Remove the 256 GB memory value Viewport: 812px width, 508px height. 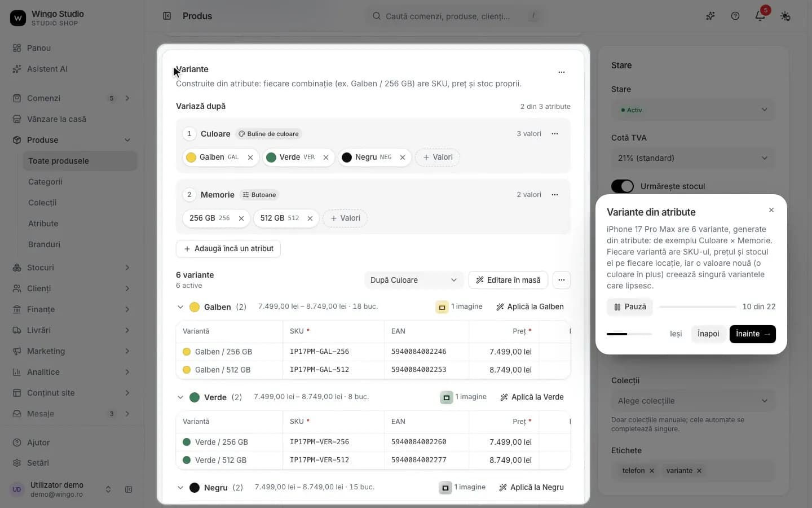coord(241,218)
